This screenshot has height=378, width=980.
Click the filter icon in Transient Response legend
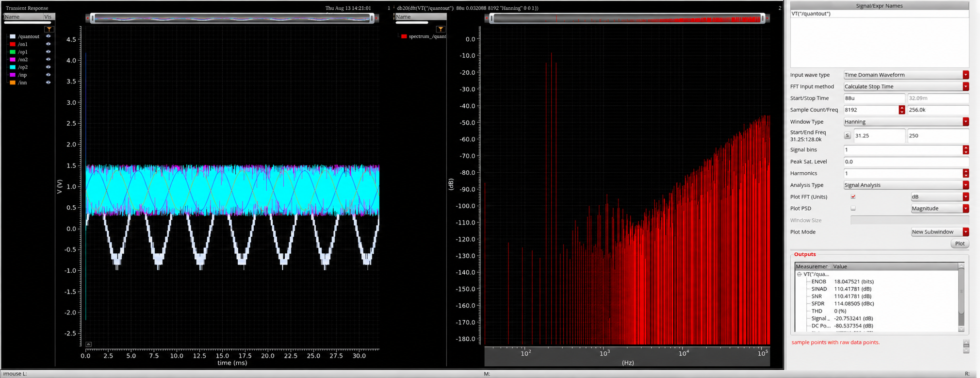pyautogui.click(x=49, y=29)
